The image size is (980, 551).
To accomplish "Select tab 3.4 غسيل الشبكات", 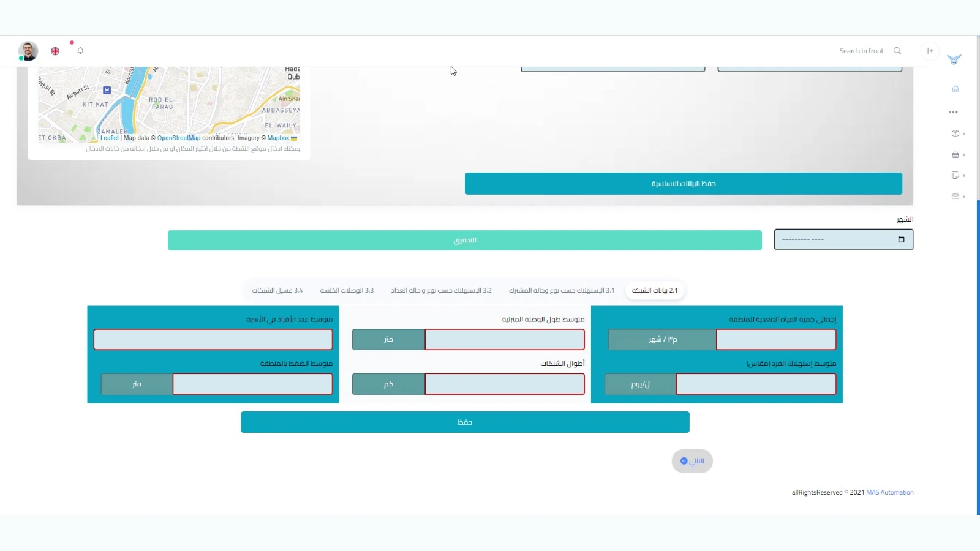I will pyautogui.click(x=277, y=290).
